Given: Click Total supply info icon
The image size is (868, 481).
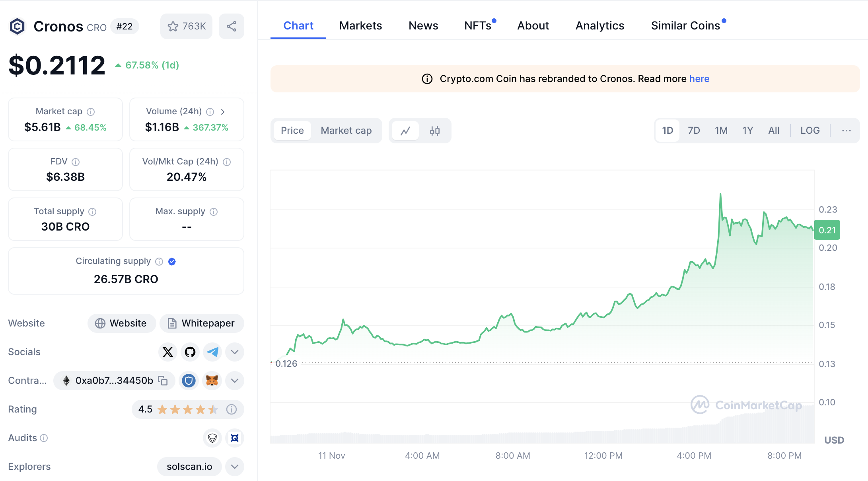Looking at the screenshot, I should pyautogui.click(x=92, y=211).
